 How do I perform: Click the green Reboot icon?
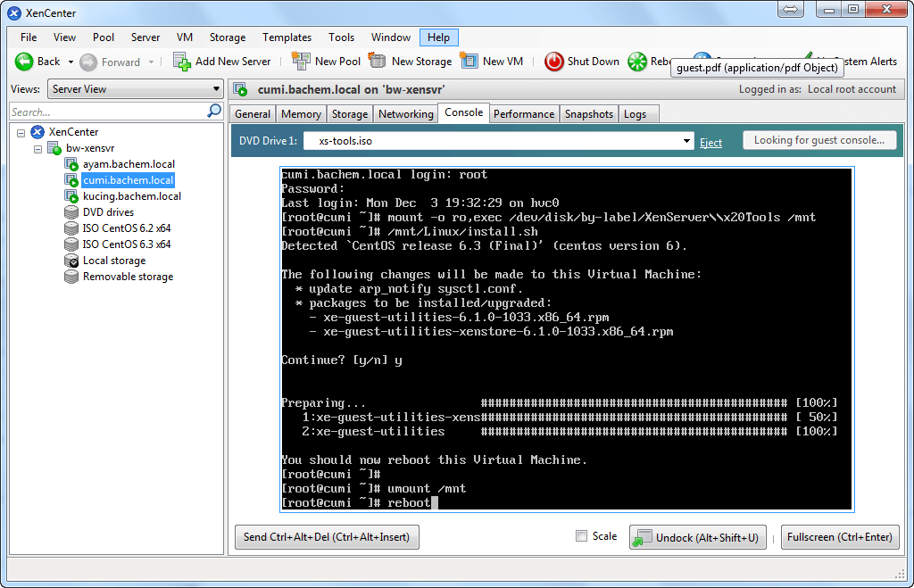(x=637, y=62)
